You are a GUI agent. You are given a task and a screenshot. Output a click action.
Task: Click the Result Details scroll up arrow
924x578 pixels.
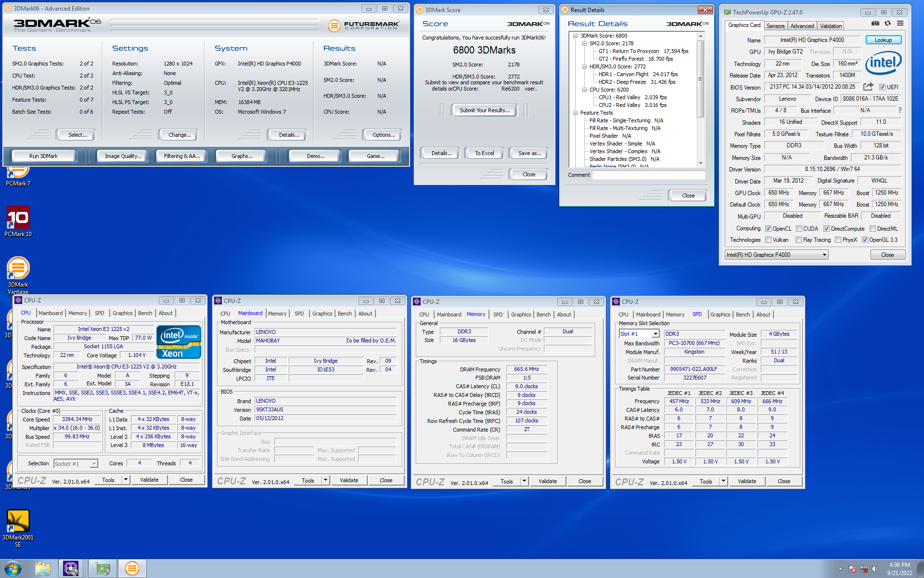click(700, 36)
